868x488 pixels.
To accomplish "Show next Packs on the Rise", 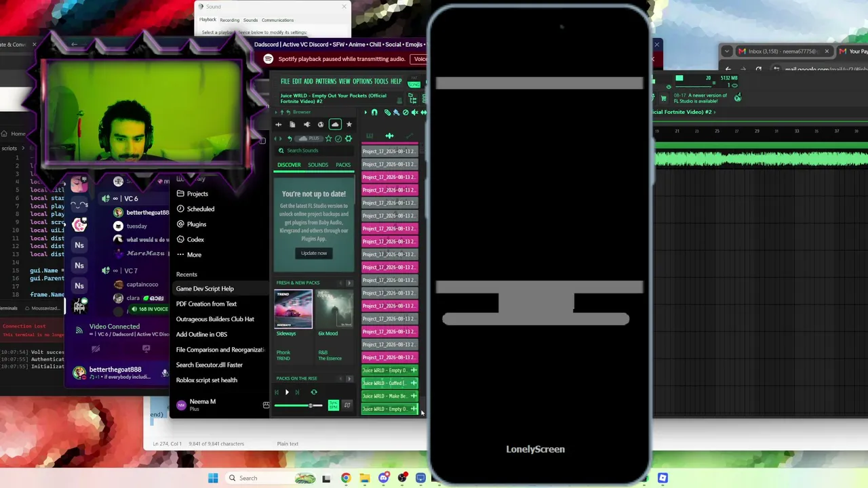I will (349, 378).
